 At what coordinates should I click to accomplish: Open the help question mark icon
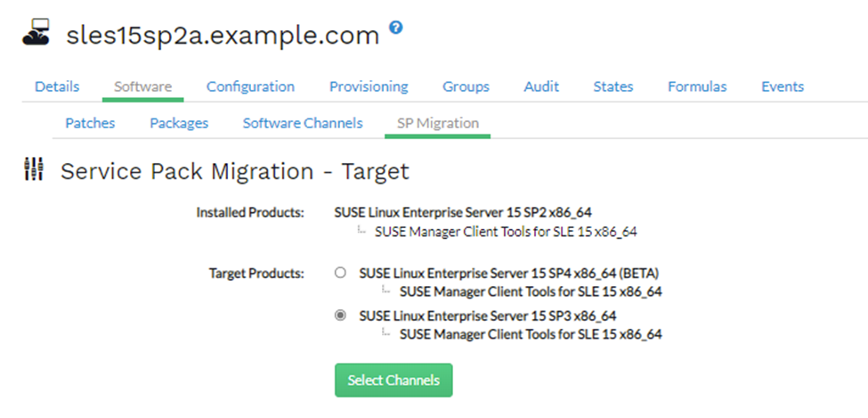coord(396,28)
